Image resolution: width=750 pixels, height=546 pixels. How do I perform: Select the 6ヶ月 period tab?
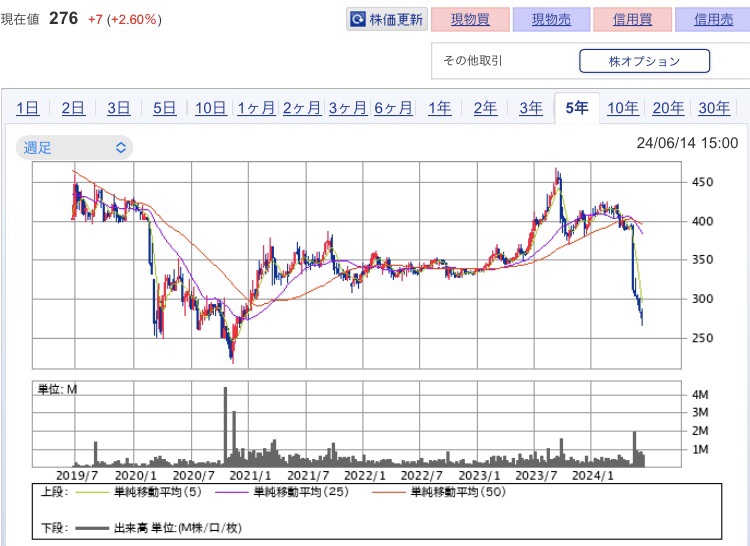pos(393,108)
